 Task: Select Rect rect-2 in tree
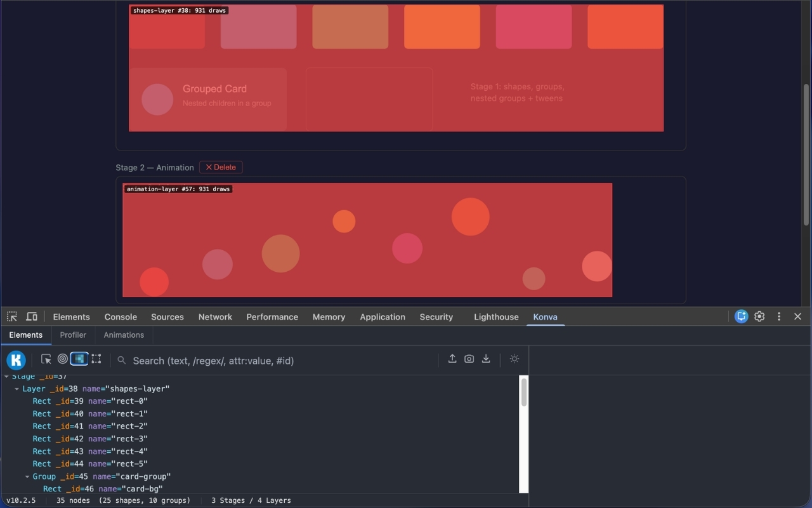[260, 426]
